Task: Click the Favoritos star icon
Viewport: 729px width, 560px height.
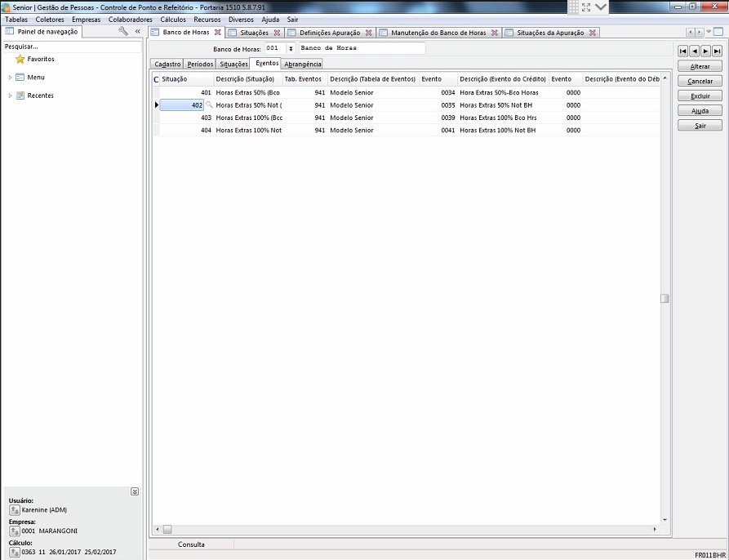Action: pos(20,60)
